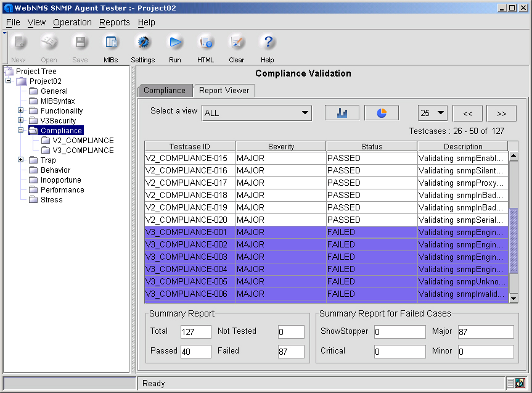Click the Failed field showing 87
The image size is (532, 393).
291,352
